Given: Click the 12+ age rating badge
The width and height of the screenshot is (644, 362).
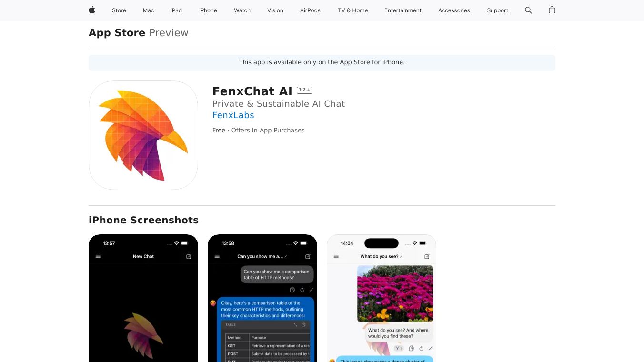Looking at the screenshot, I should point(304,90).
